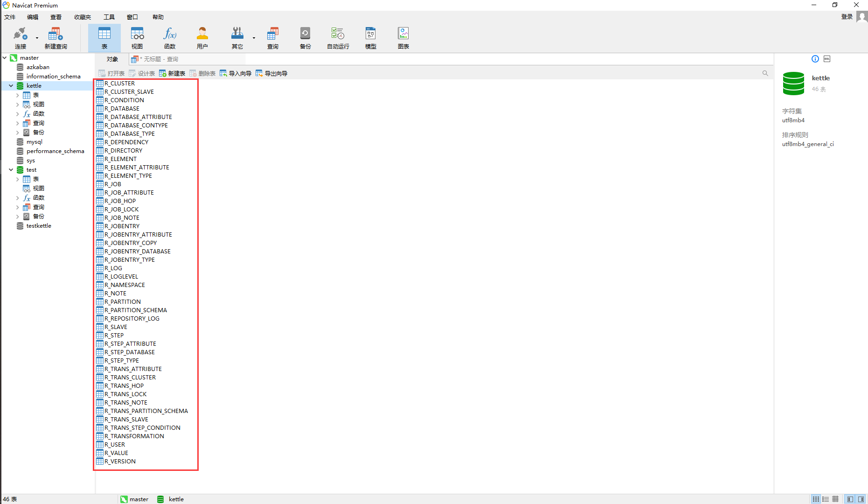The width and height of the screenshot is (868, 504).
Task: Click the New Query (新建查询) toolbar icon
Action: click(x=56, y=38)
